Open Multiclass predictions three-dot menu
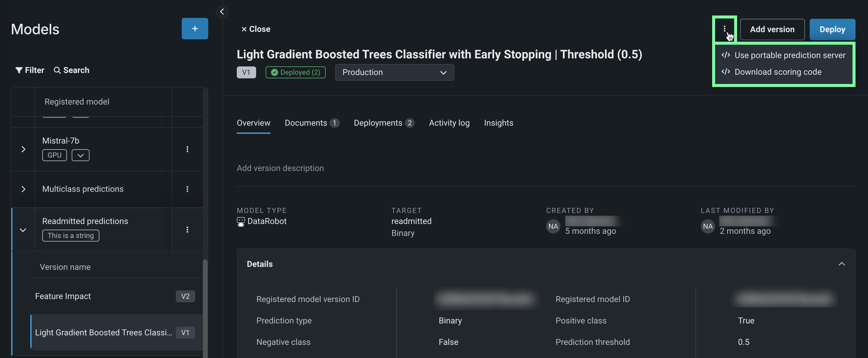The height and width of the screenshot is (358, 868). [187, 189]
